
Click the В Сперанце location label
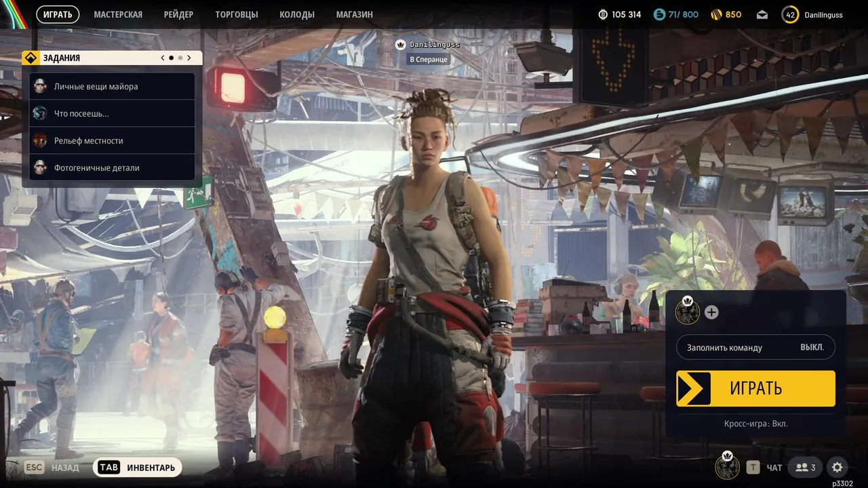coord(429,59)
